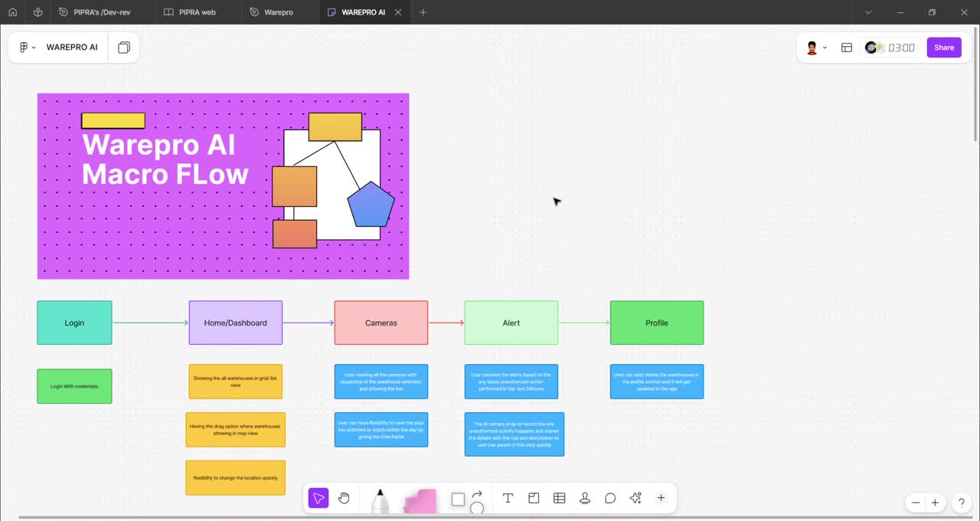Select the Home/Dashboard flow box
Viewport: 980px width, 521px height.
pos(236,323)
